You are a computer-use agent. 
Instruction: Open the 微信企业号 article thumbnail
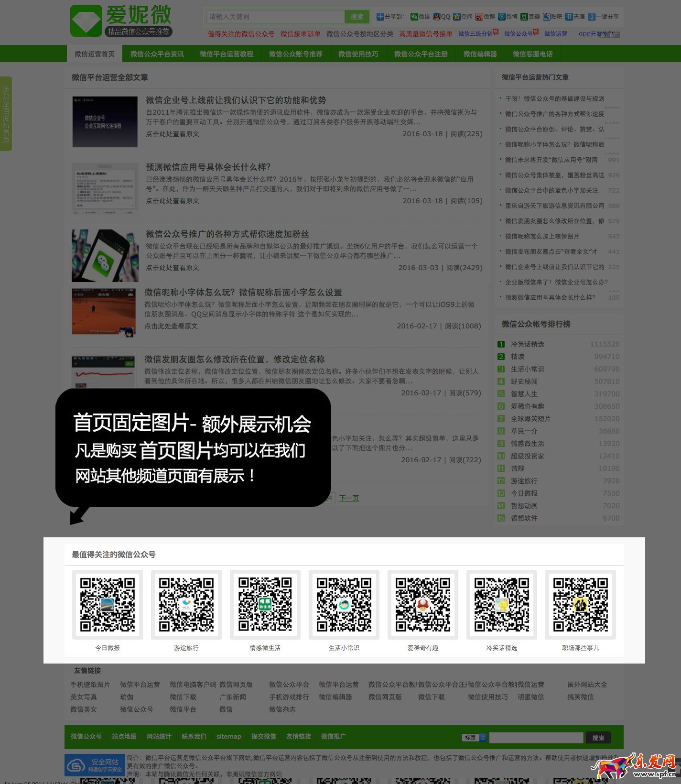tap(105, 121)
